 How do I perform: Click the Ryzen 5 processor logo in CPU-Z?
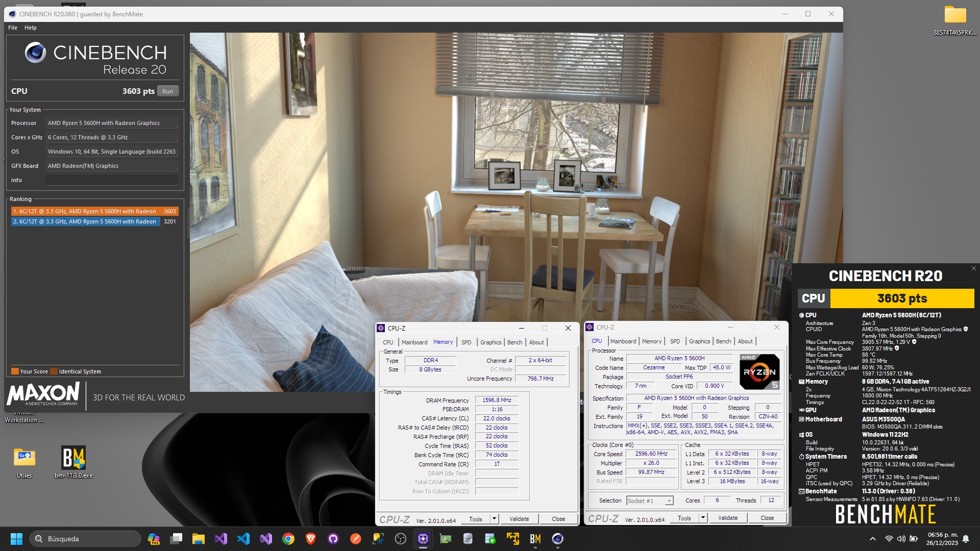click(759, 372)
